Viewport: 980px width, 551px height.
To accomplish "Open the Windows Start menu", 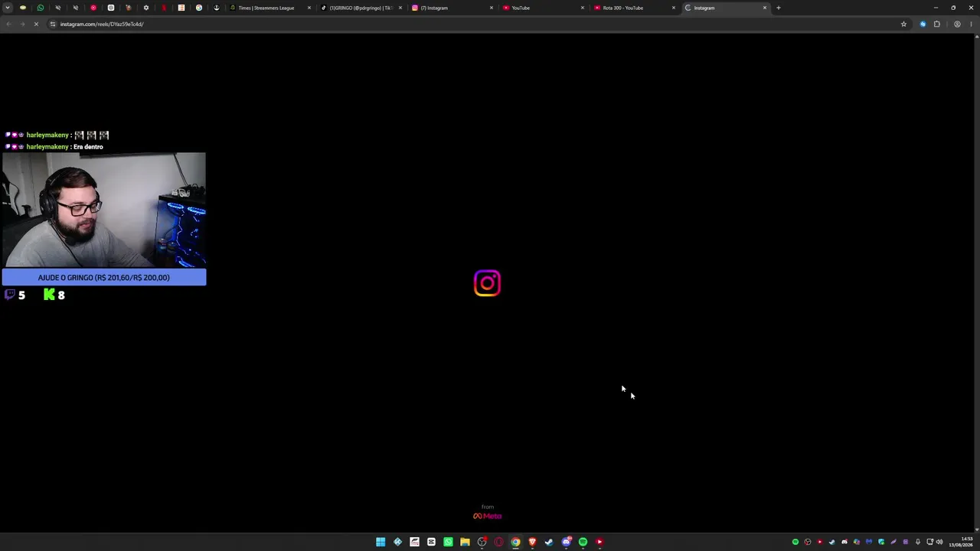I will click(381, 542).
